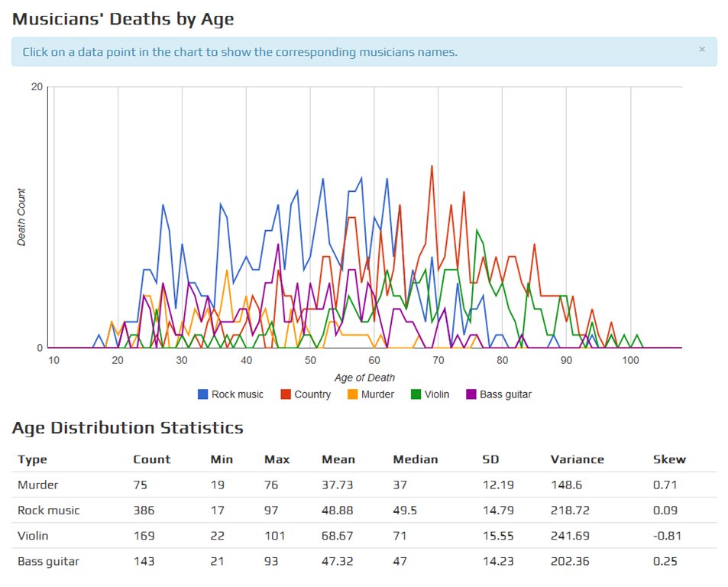Select the Bass guitar legend label
Image resolution: width=728 pixels, height=587 pixels.
506,394
